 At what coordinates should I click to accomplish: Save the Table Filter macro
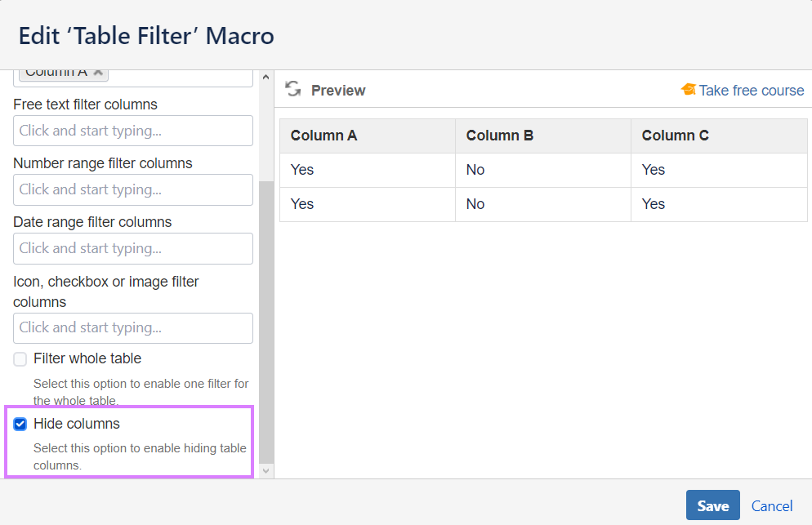tap(712, 506)
